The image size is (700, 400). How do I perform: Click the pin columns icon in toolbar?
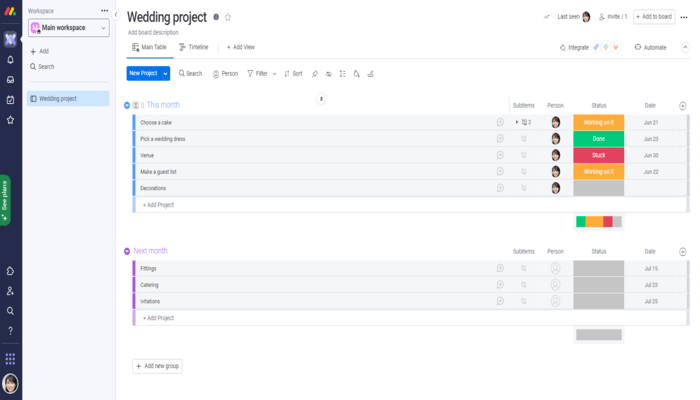coord(314,74)
